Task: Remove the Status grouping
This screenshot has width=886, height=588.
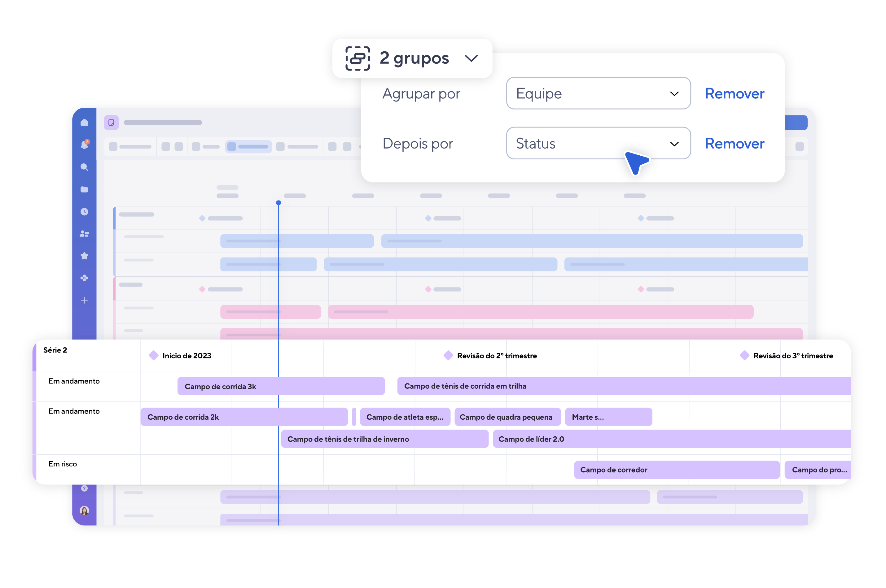Action: [735, 144]
